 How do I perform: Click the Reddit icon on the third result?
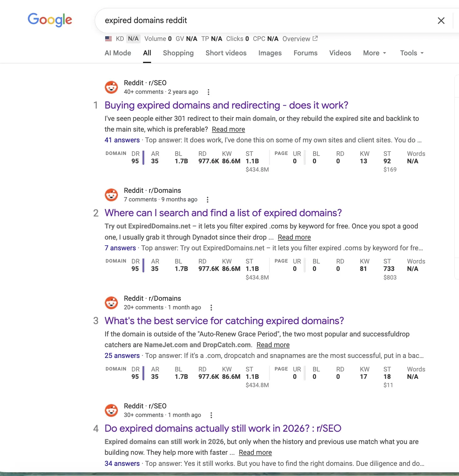point(111,303)
